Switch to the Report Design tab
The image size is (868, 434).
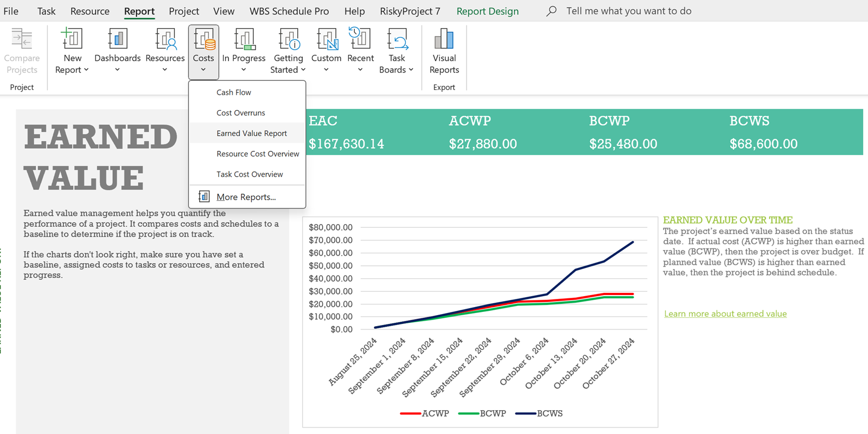point(487,11)
